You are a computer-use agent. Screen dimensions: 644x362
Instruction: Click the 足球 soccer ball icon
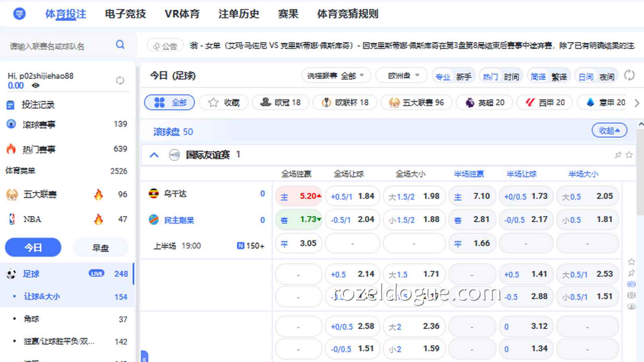coord(11,274)
